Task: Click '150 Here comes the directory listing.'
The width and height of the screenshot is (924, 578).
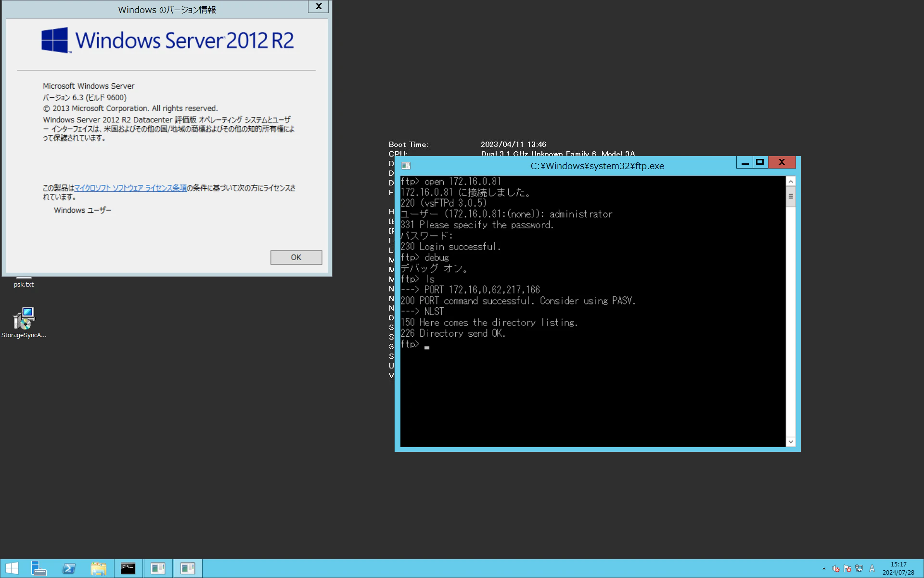Action: [x=489, y=323]
